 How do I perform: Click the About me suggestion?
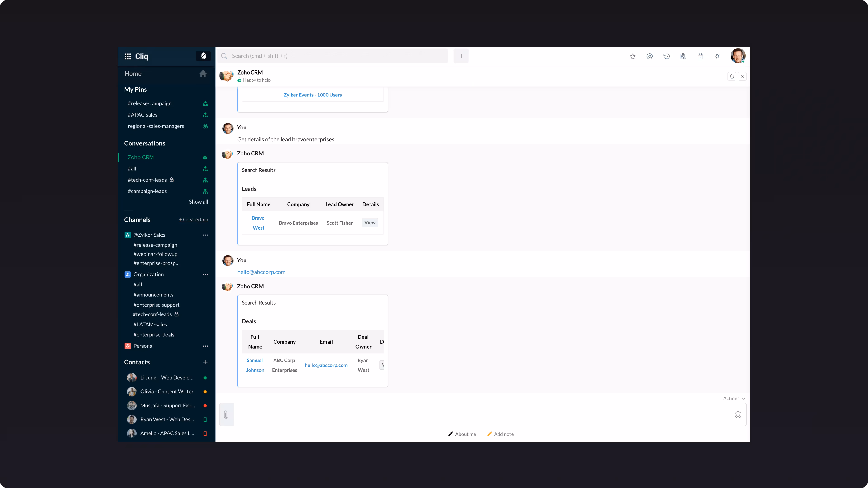pyautogui.click(x=462, y=434)
